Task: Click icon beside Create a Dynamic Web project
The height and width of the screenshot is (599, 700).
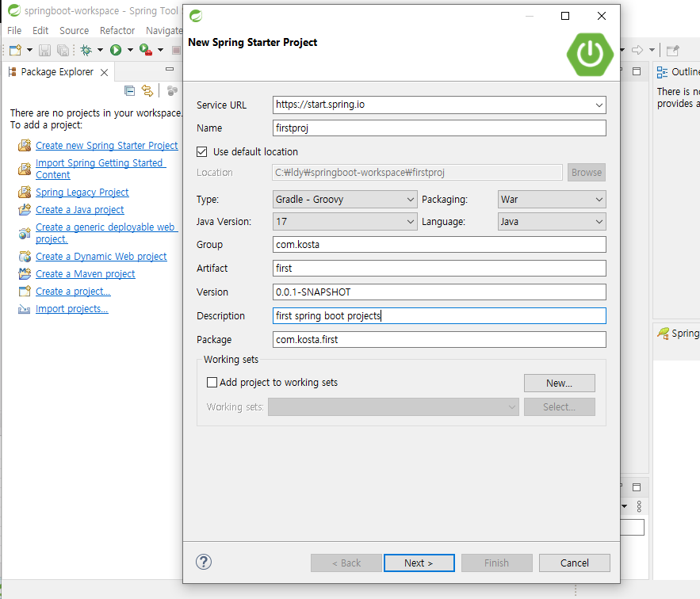Action: [x=25, y=257]
